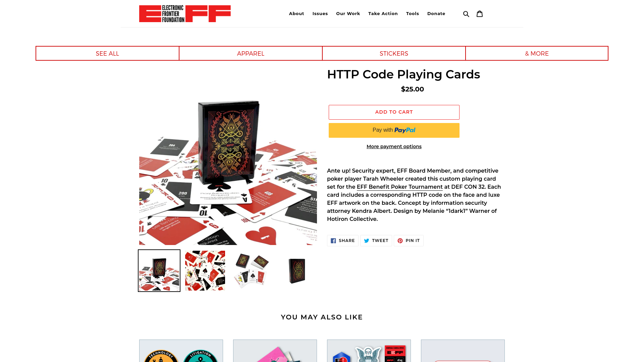Open the Tools navigation menu
The height and width of the screenshot is (362, 644).
pos(412,13)
